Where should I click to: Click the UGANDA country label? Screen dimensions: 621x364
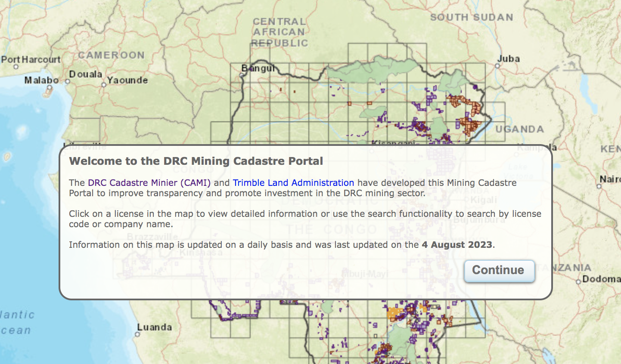(x=519, y=129)
